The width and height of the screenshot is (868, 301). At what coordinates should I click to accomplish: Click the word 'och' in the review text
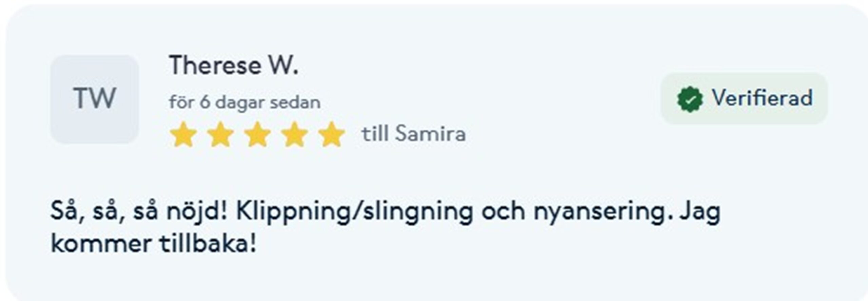coord(503,211)
